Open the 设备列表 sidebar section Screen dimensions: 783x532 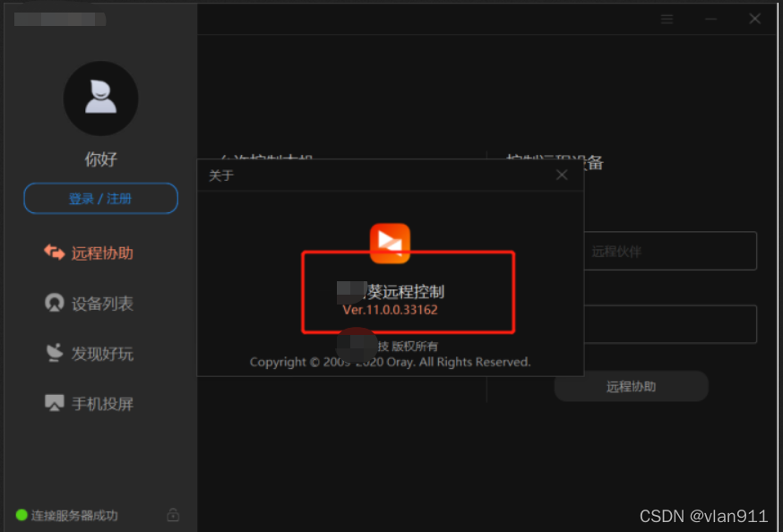click(89, 303)
